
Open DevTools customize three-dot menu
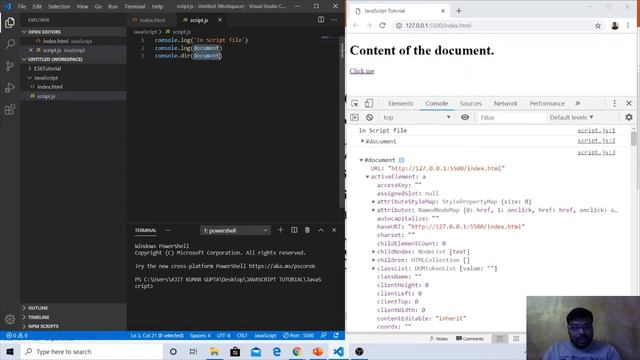click(614, 103)
